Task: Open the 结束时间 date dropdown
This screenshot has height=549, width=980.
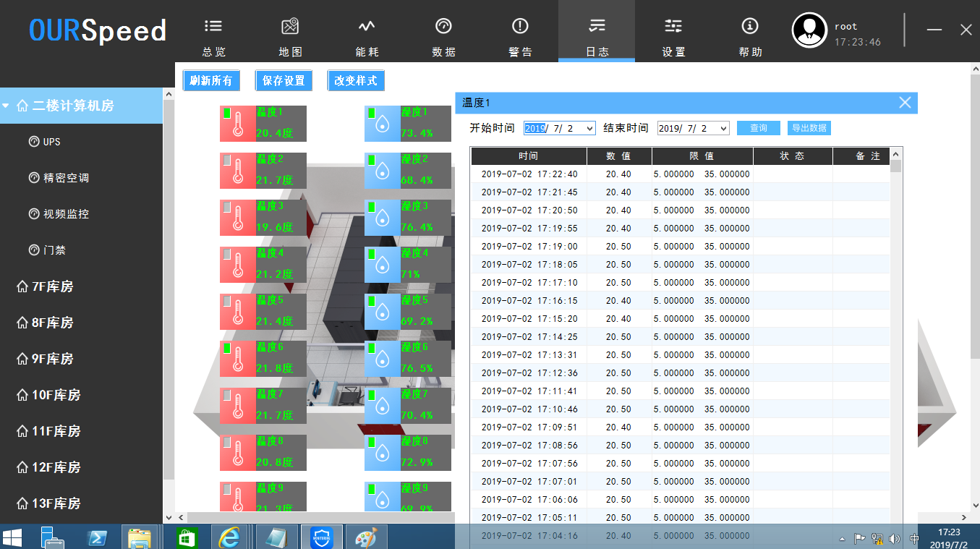Action: pos(723,128)
